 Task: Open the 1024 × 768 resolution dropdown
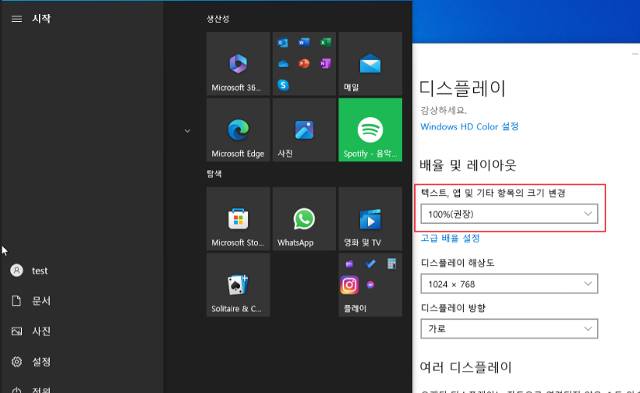pos(509,284)
